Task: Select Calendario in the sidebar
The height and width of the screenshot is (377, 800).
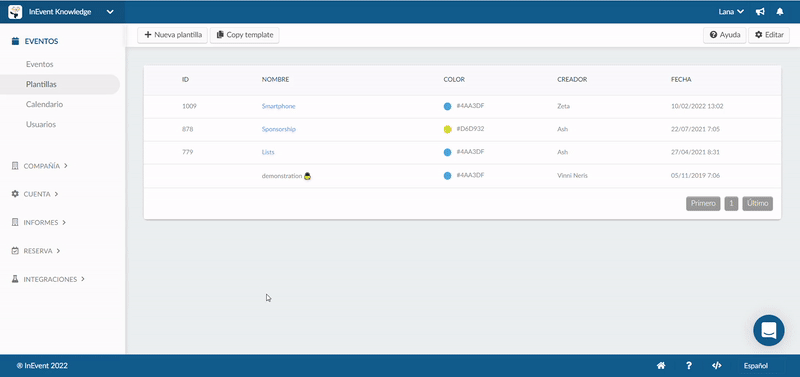Action: coord(44,104)
